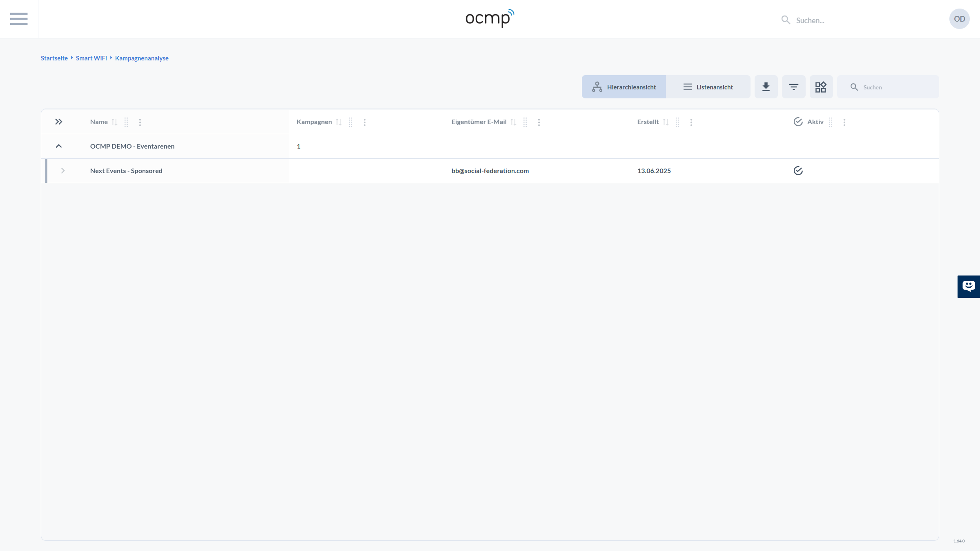Open Smart WiFi breadcrumb link
The height and width of the screenshot is (551, 980).
[x=91, y=58]
